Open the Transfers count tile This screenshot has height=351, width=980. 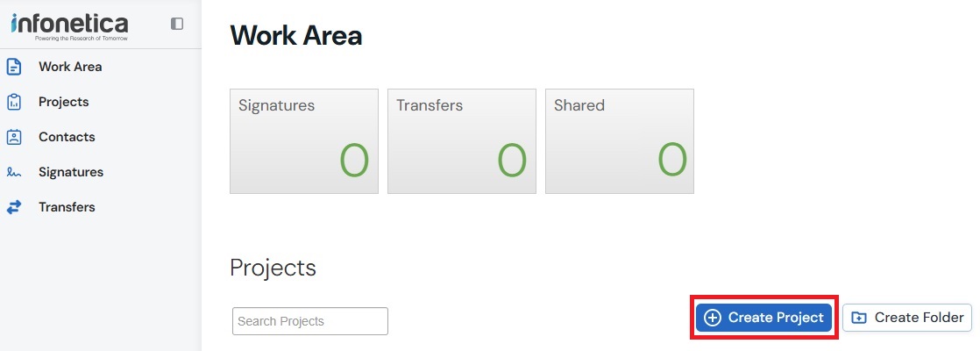tap(462, 140)
